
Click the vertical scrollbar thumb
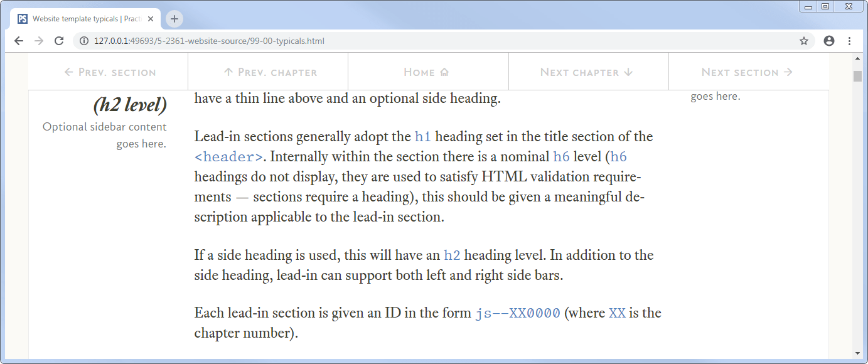click(x=857, y=77)
